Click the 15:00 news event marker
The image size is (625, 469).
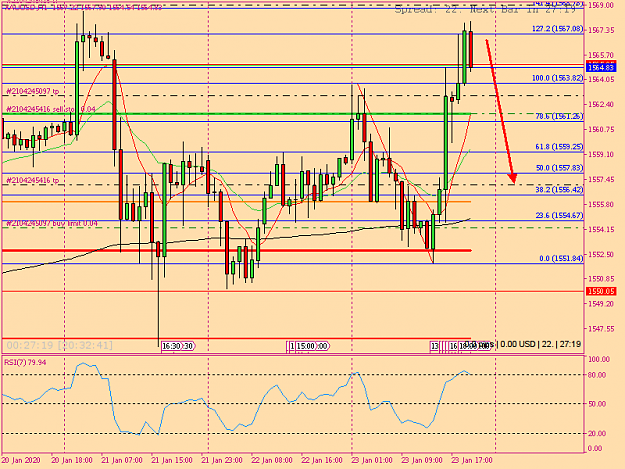(x=308, y=346)
